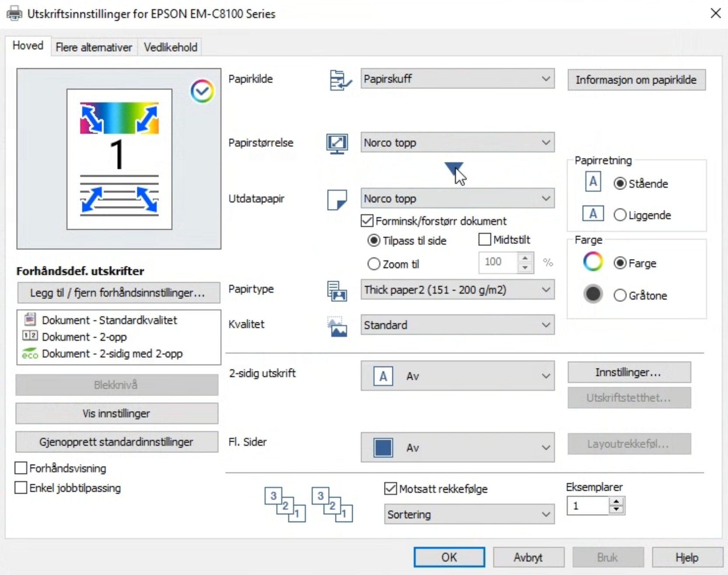
Task: Click the printer icon in title bar
Action: 14,13
